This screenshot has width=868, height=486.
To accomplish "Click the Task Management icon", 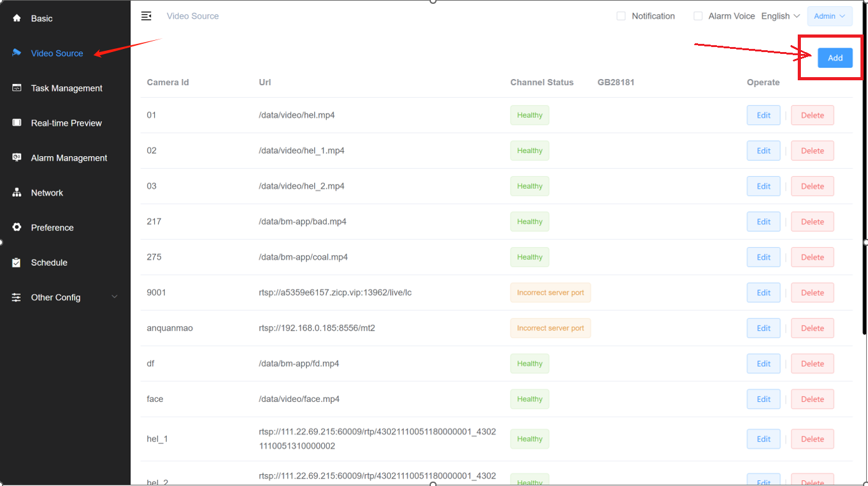I will pyautogui.click(x=17, y=88).
